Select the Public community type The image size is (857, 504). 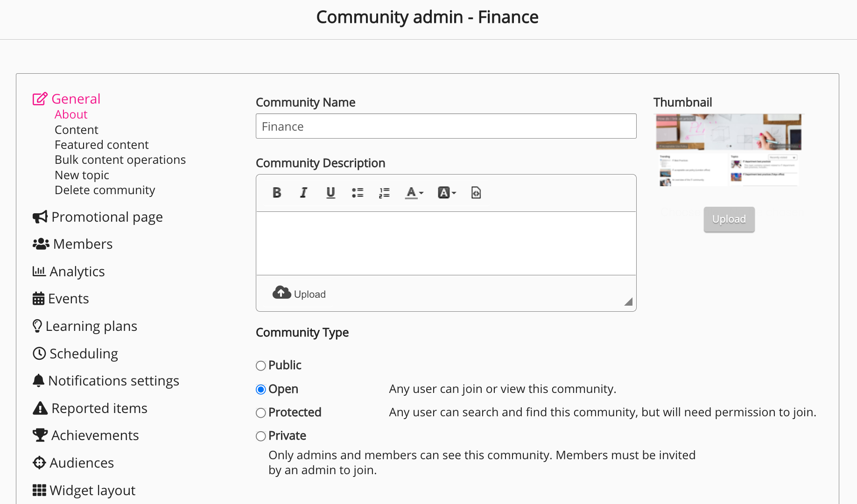(x=261, y=366)
